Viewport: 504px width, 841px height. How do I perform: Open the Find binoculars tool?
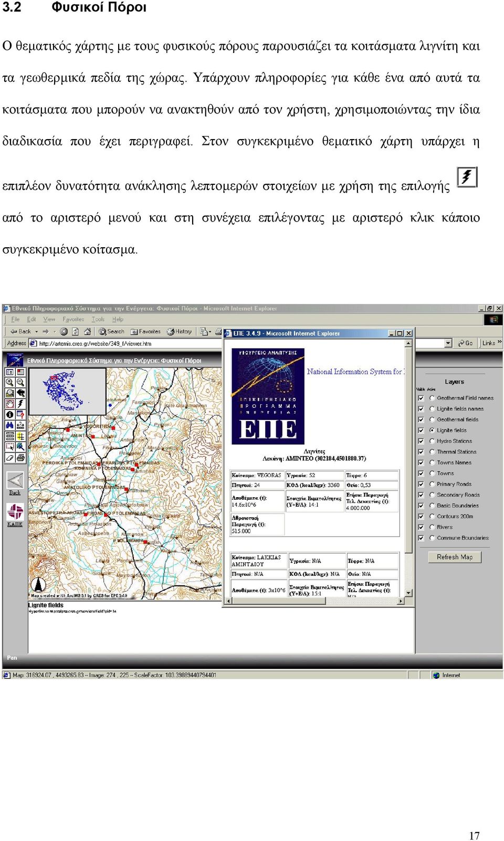coord(10,425)
